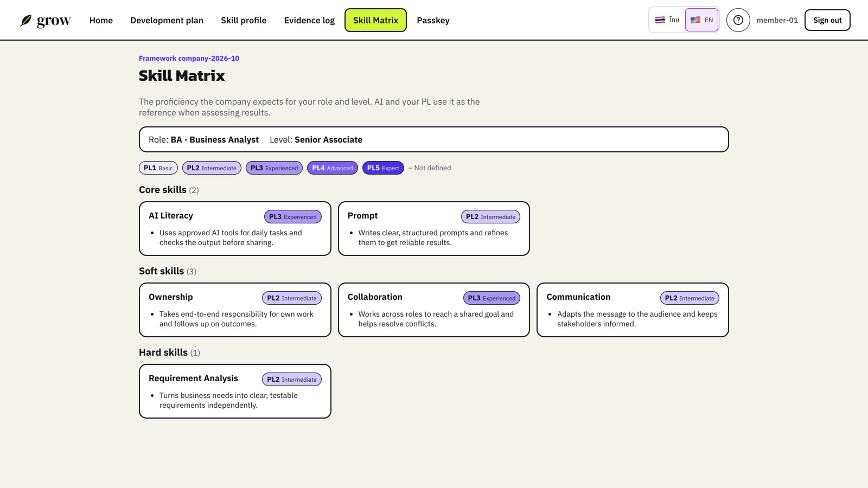Click the PL2 badge on Prompt card
Screen dimensions: 868x488
click(490, 217)
